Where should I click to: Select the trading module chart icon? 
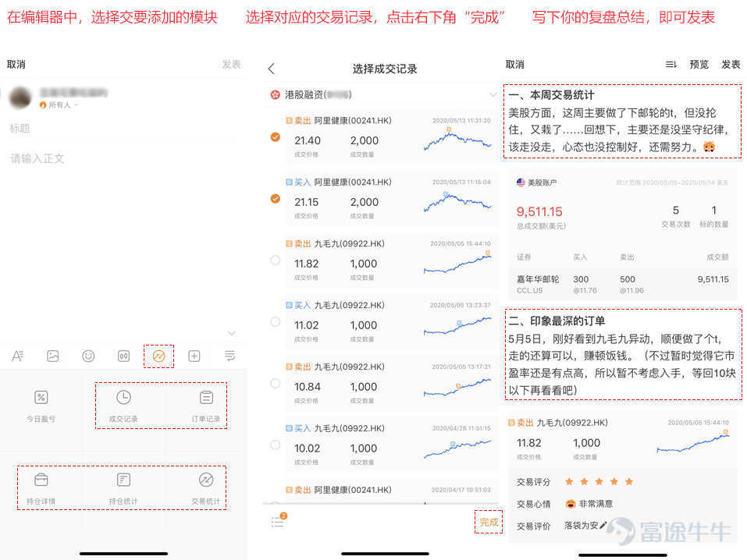tap(158, 356)
